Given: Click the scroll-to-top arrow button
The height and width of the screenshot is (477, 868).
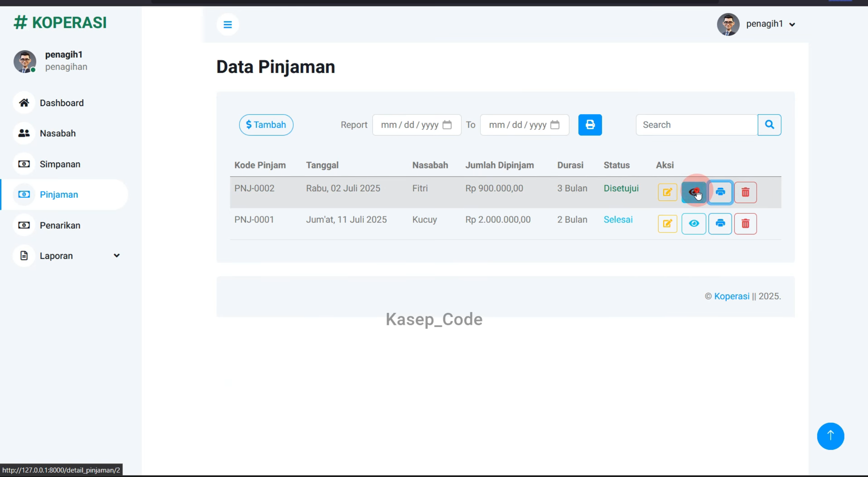Looking at the screenshot, I should [830, 436].
